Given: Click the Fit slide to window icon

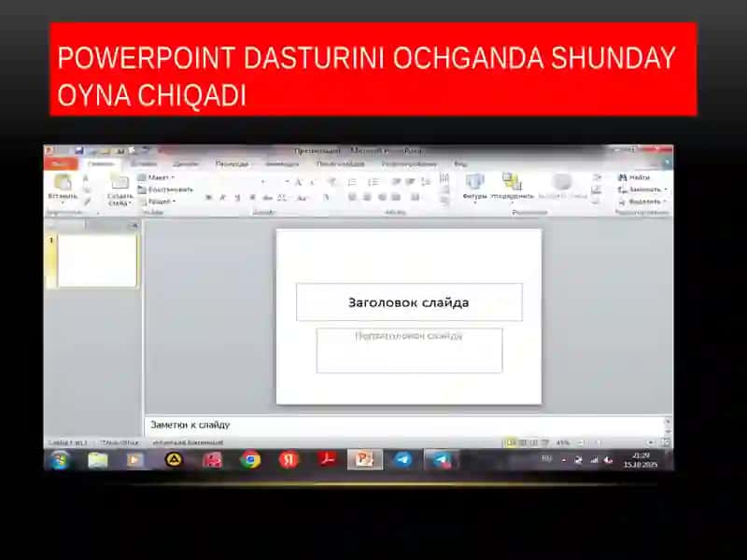Looking at the screenshot, I should pyautogui.click(x=665, y=442).
